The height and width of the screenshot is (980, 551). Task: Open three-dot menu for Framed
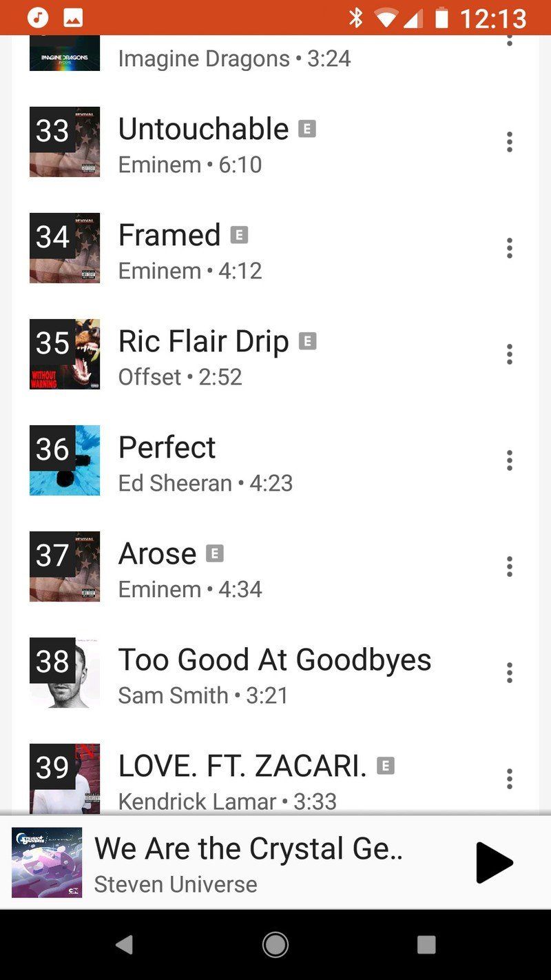pyautogui.click(x=509, y=248)
